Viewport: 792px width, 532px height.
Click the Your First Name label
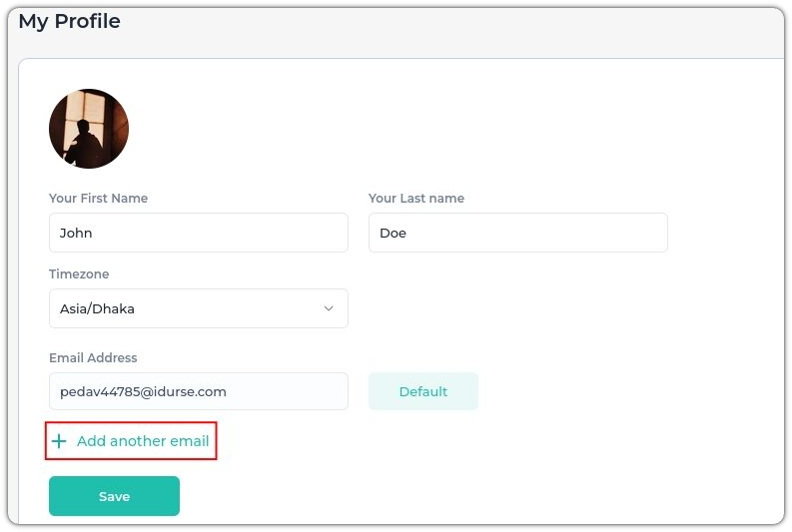coord(99,199)
